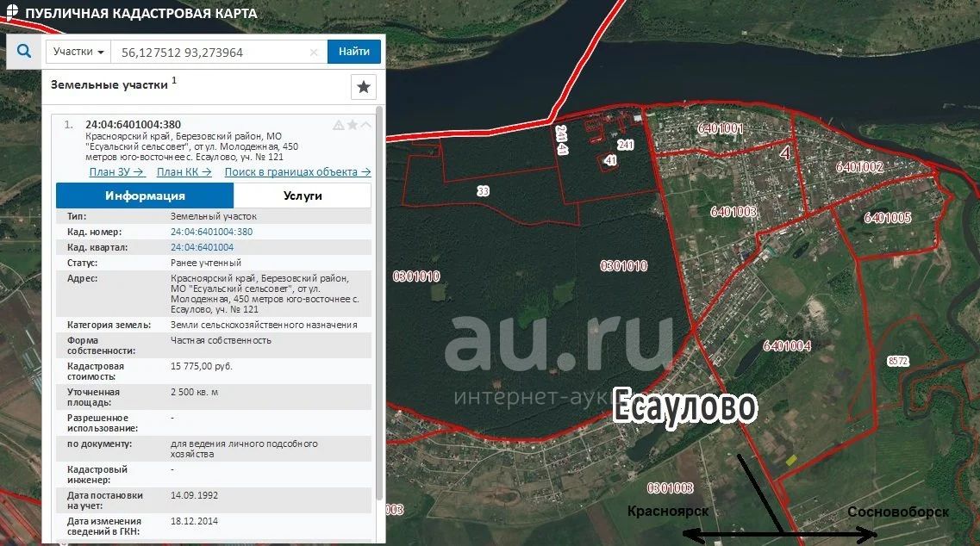The width and height of the screenshot is (980, 546).
Task: Click change date 18.12.2014
Action: pyautogui.click(x=195, y=521)
